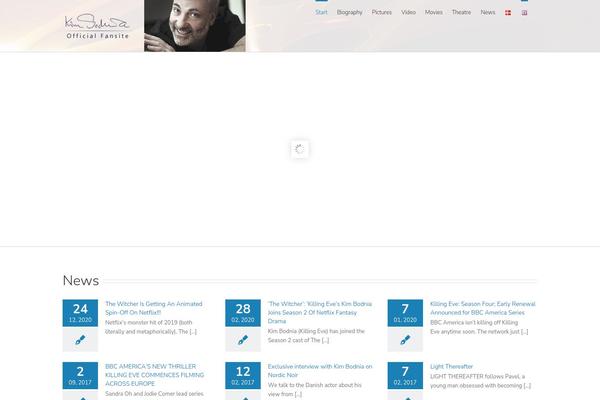Click the Official Fansite signature logo

97,26
